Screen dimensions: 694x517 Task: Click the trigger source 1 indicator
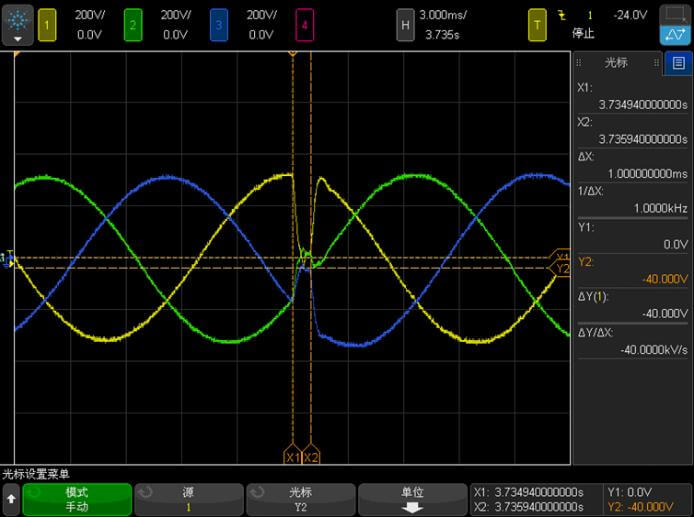point(590,16)
